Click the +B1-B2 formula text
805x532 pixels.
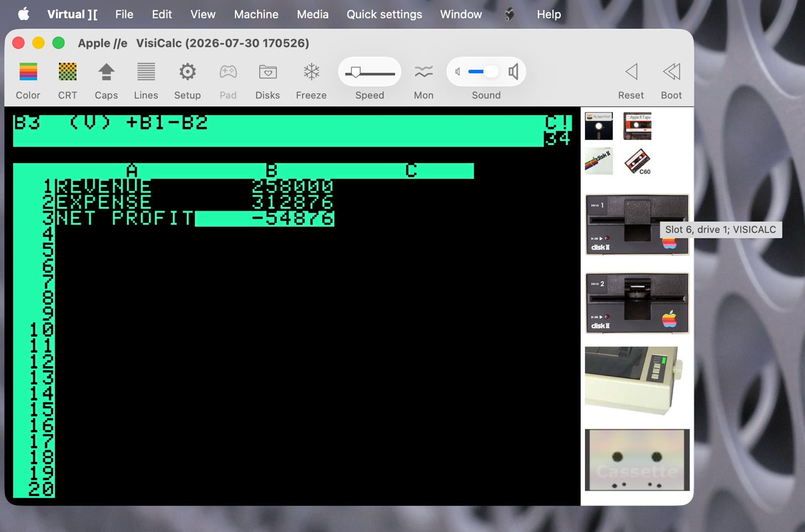pyautogui.click(x=167, y=123)
